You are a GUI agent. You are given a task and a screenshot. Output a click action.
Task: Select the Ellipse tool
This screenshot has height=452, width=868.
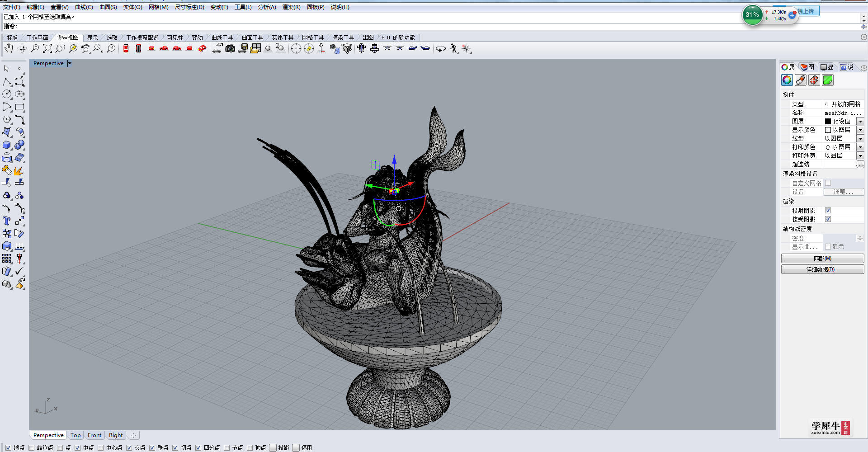[x=19, y=94]
